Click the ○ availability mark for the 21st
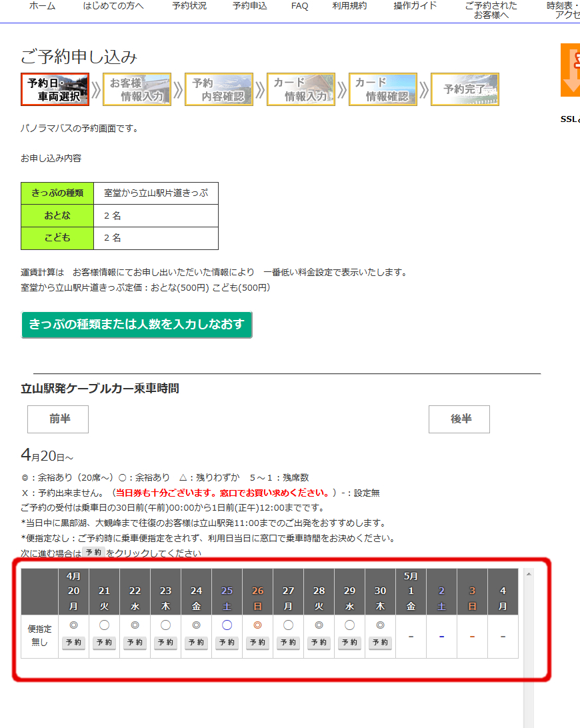The width and height of the screenshot is (580, 728). click(105, 625)
